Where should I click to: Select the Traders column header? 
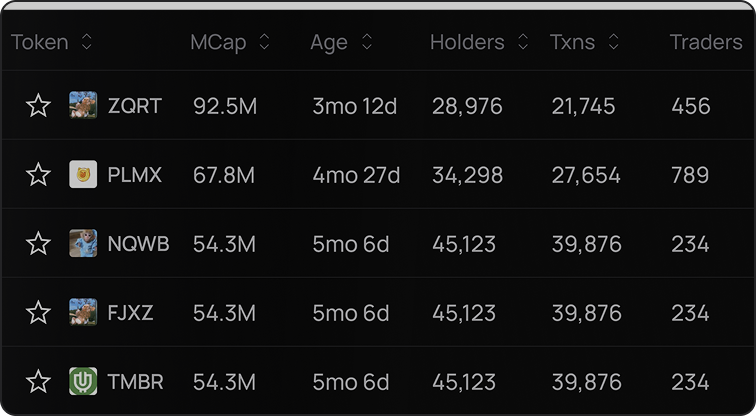[706, 42]
